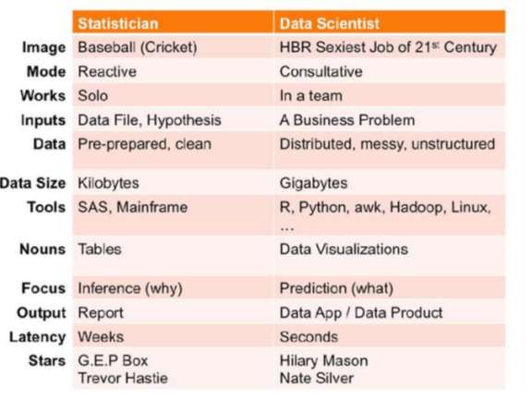
Task: Select the Baseball (Cricket) cell
Action: [x=173, y=47]
